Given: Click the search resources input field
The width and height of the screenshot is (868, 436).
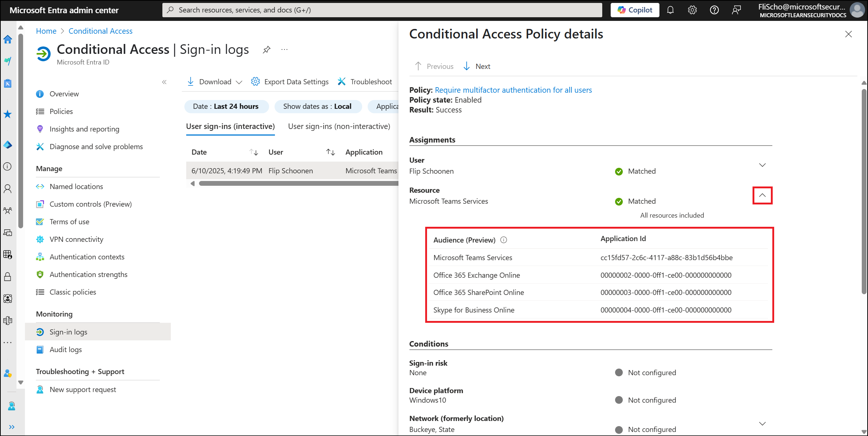Looking at the screenshot, I should coord(382,10).
